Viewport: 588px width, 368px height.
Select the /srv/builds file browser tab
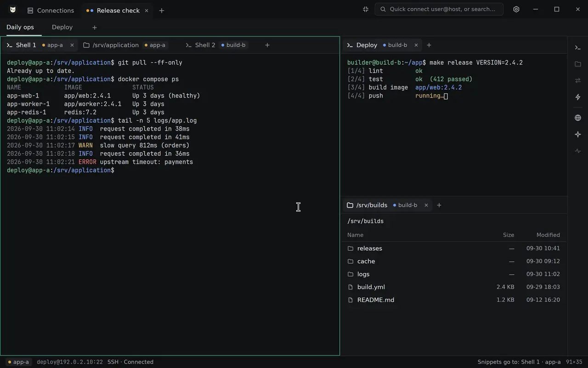pyautogui.click(x=387, y=205)
